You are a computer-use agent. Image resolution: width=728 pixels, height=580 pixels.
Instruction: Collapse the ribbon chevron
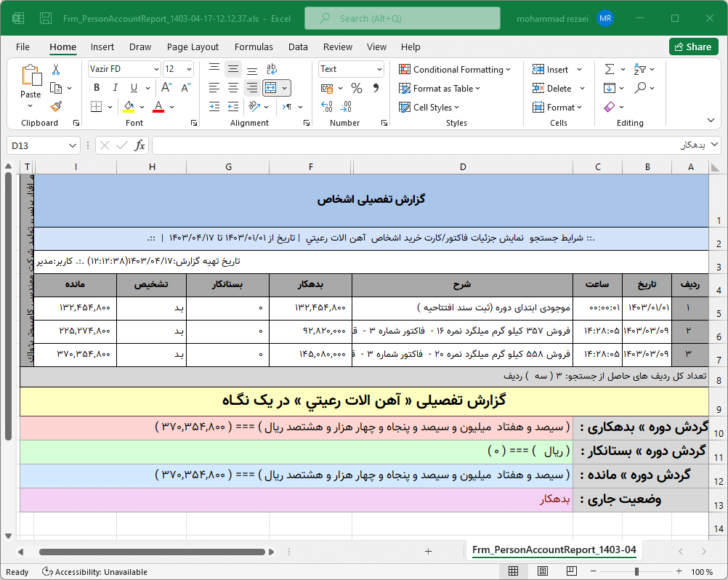(x=711, y=120)
